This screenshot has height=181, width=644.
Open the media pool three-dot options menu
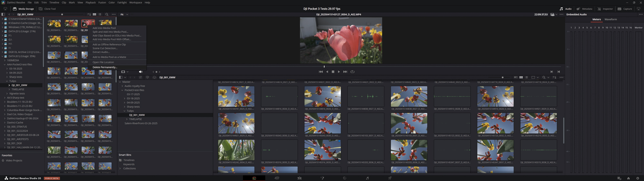(561, 77)
